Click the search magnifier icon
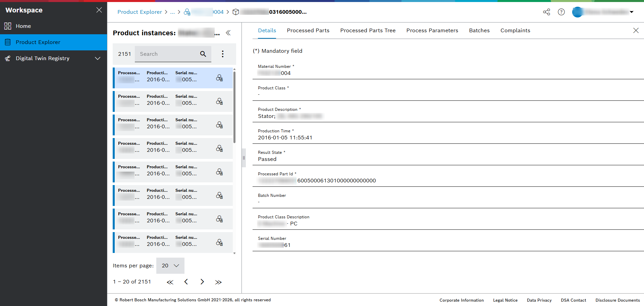Image resolution: width=644 pixels, height=306 pixels. [x=203, y=54]
